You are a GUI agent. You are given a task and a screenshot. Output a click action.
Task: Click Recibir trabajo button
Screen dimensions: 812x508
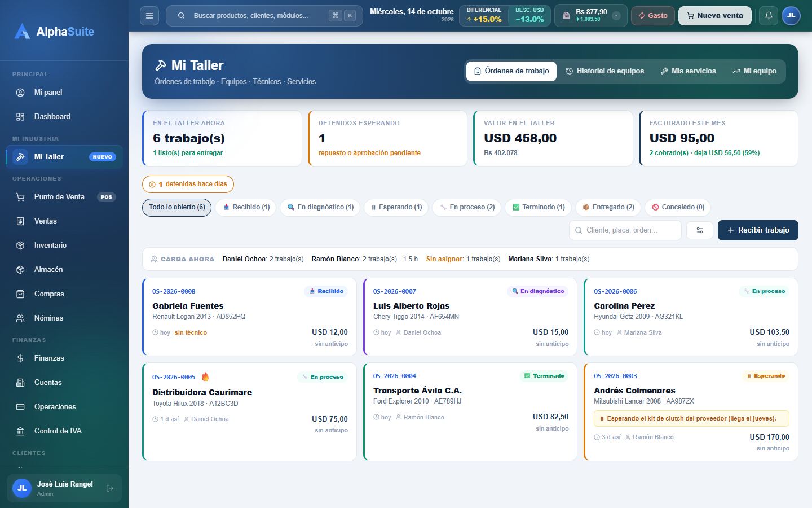758,230
